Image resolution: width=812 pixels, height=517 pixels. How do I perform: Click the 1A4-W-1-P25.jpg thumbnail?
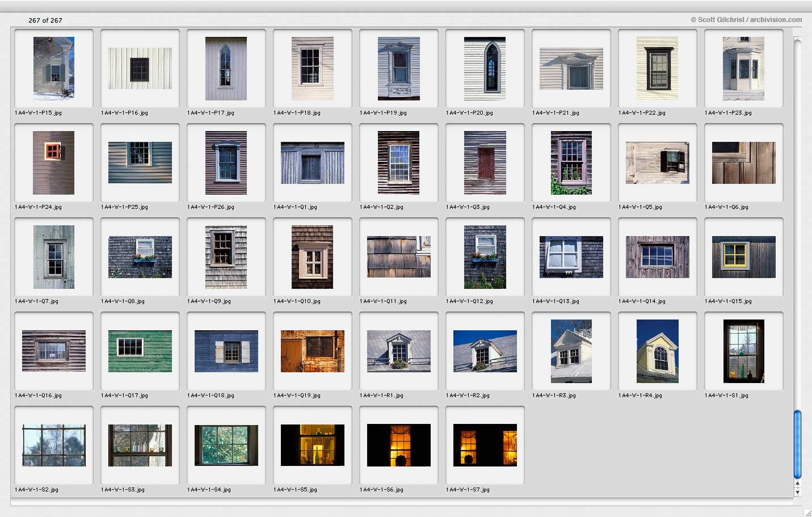[x=140, y=162]
